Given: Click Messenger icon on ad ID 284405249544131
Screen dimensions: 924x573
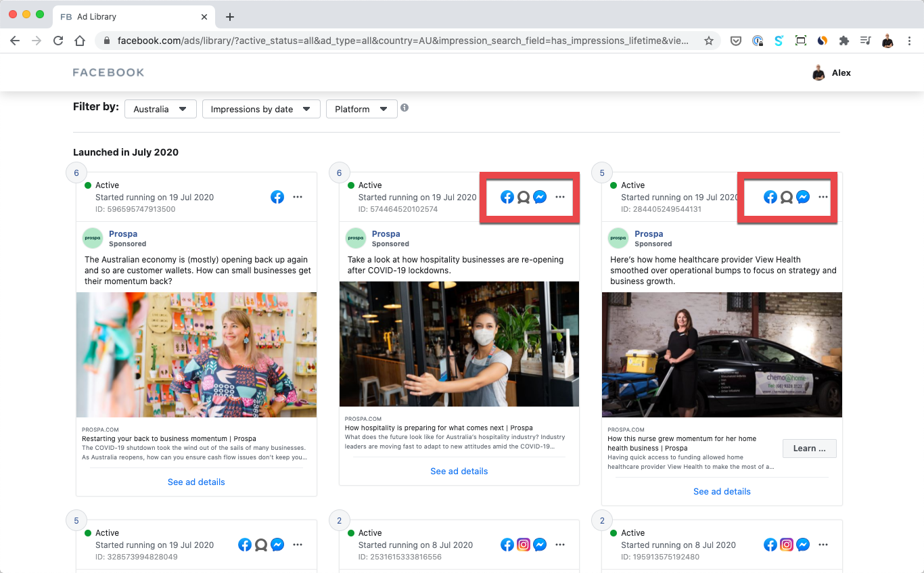Looking at the screenshot, I should coord(803,197).
